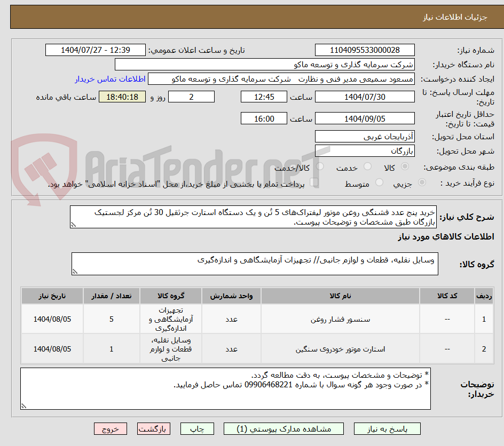Image resolution: width=504 pixels, height=446 pixels.
Task: Click the پاسخ به نیاز button
Action: pos(387,428)
